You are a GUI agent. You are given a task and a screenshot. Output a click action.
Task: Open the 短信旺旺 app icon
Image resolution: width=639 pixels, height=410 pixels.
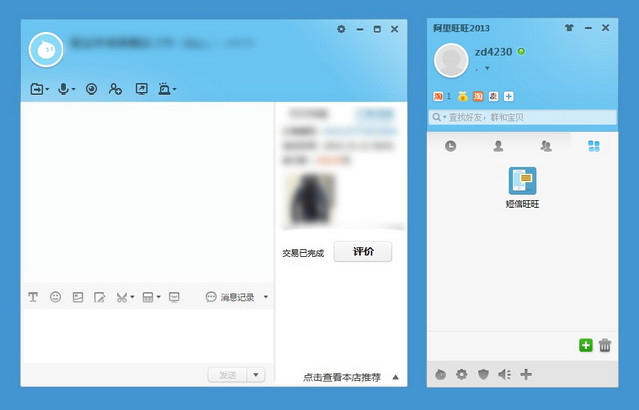(522, 181)
